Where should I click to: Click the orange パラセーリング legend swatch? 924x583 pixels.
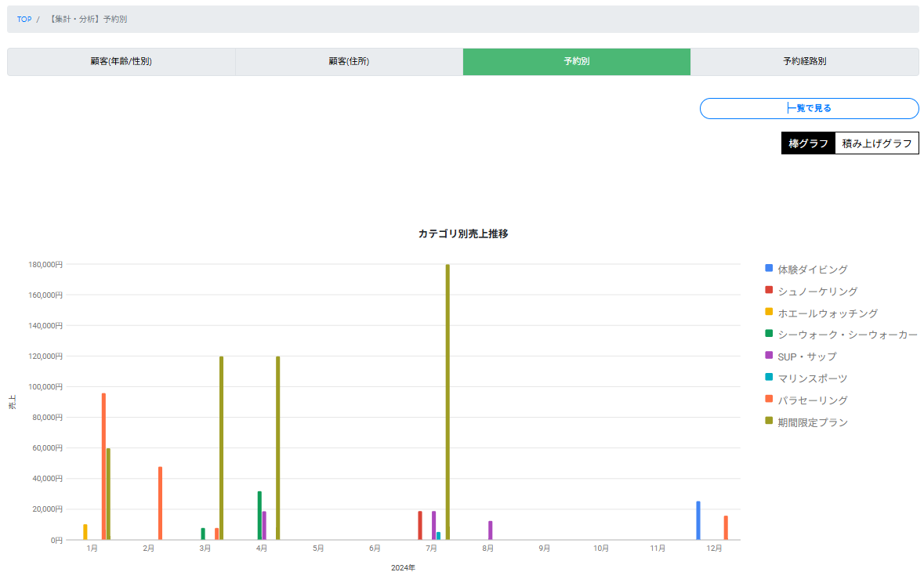click(769, 400)
